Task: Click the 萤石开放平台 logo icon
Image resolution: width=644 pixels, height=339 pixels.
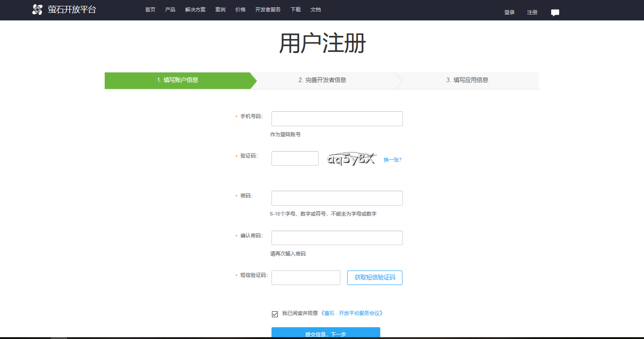Action: [x=36, y=9]
